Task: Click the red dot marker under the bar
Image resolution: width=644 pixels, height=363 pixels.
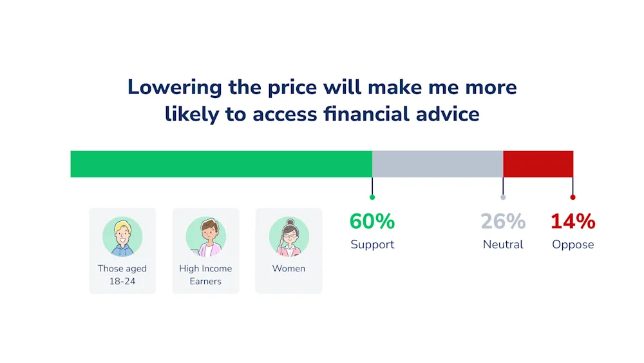Action: click(573, 197)
